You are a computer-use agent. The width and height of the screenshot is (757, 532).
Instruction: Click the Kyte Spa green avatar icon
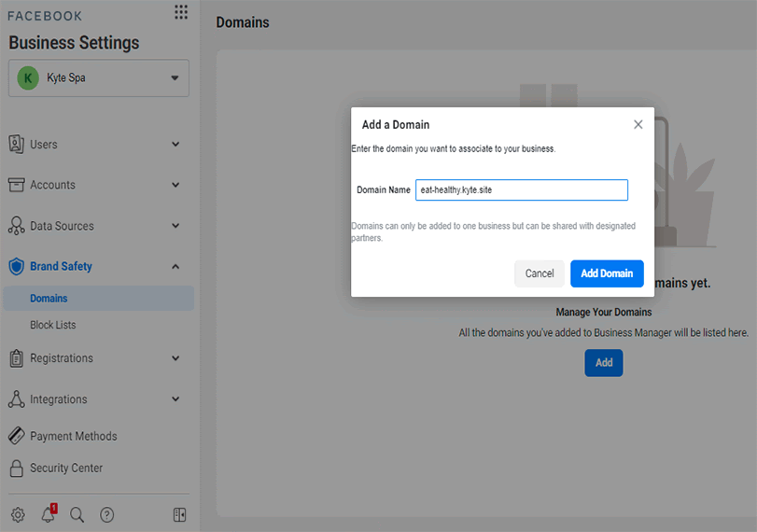[x=28, y=78]
